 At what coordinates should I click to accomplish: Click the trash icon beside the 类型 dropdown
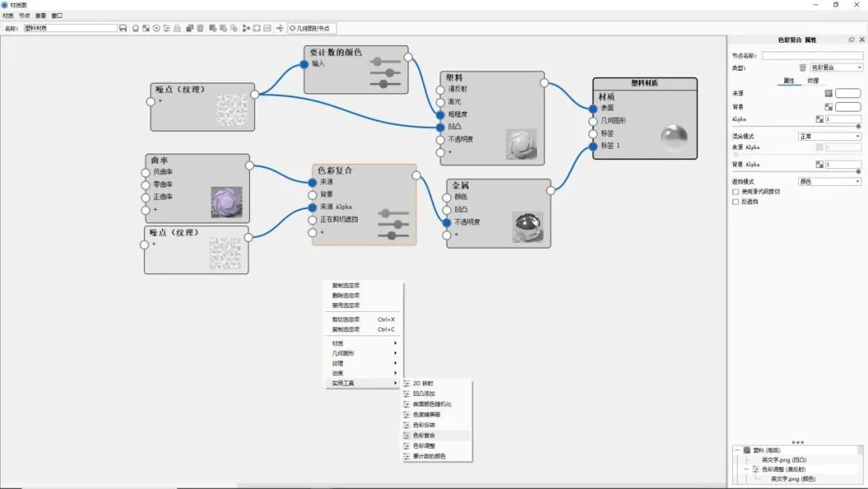[x=801, y=68]
